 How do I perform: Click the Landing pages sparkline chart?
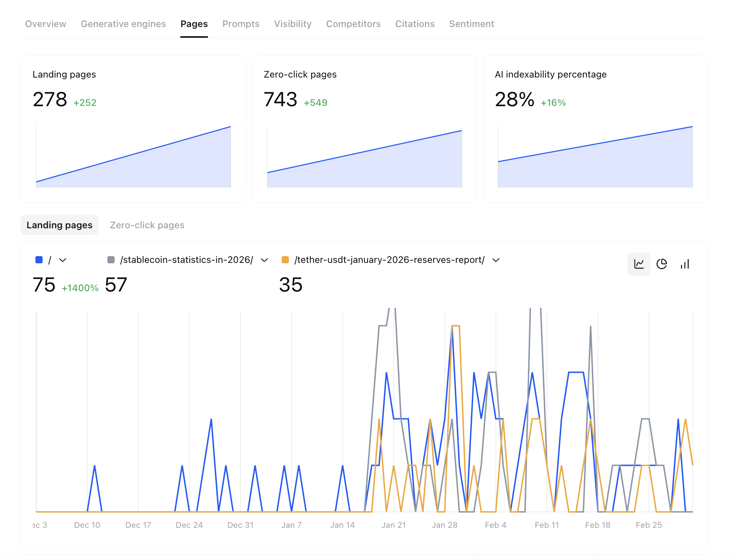133,157
